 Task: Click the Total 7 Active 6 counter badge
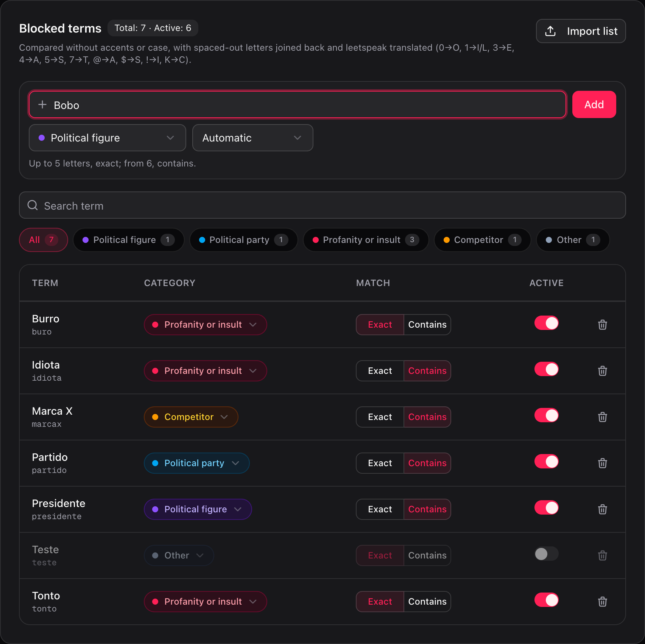pyautogui.click(x=153, y=28)
